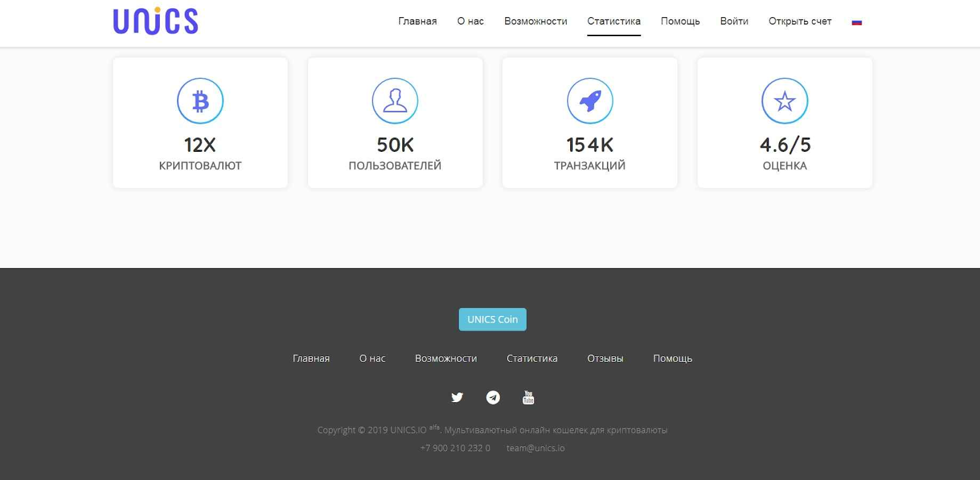Open Помощь in top navigation
The image size is (980, 480).
click(x=680, y=21)
